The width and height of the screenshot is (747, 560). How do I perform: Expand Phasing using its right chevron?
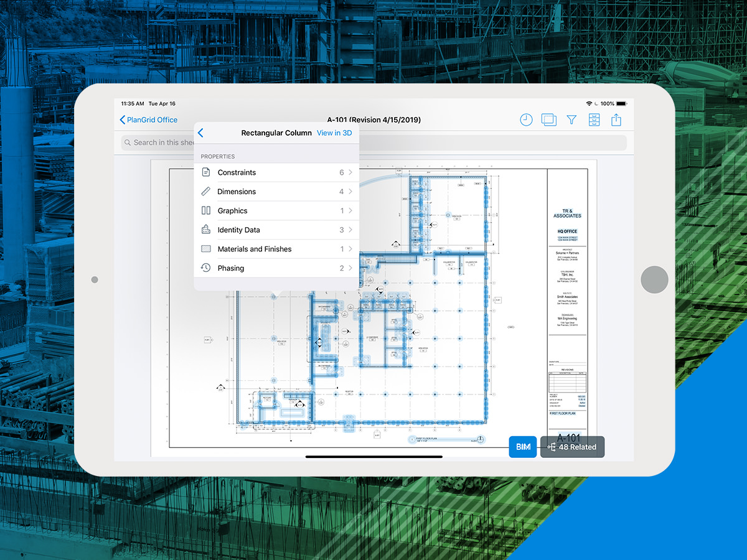pyautogui.click(x=351, y=268)
